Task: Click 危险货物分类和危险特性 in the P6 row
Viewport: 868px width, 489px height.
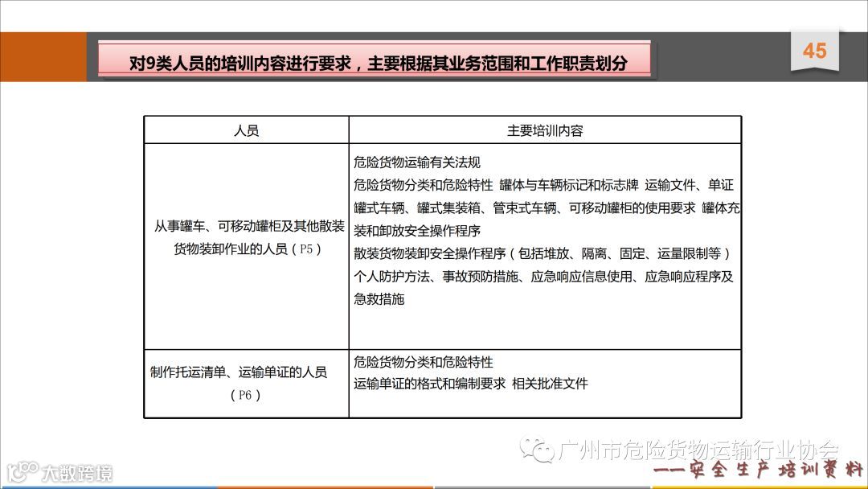Action: [x=424, y=362]
